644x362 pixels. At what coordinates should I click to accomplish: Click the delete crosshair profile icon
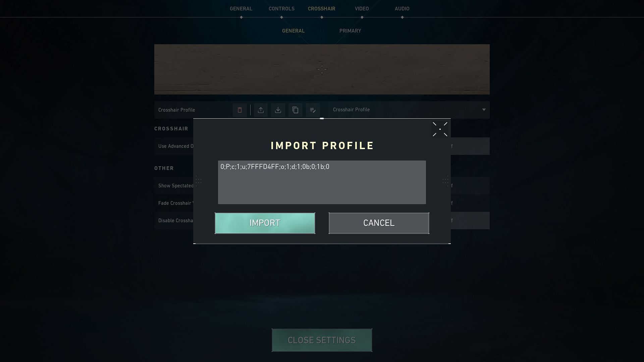click(239, 110)
